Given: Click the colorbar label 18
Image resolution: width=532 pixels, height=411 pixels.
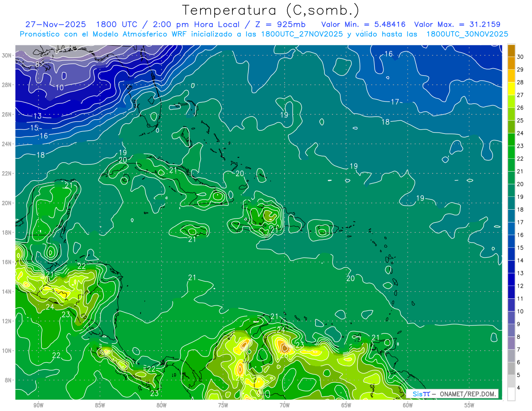Looking at the screenshot, I should [520, 209].
